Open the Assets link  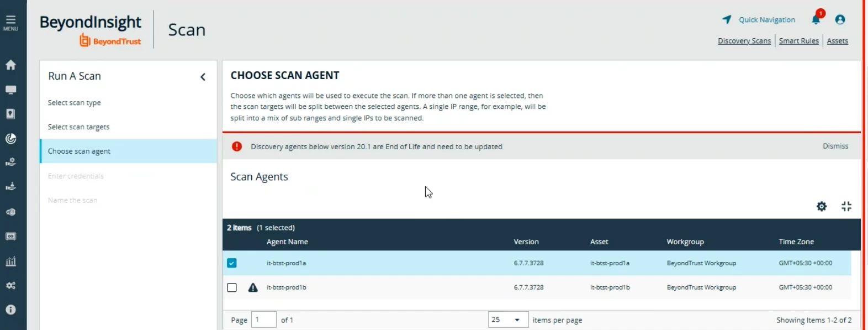tap(837, 41)
